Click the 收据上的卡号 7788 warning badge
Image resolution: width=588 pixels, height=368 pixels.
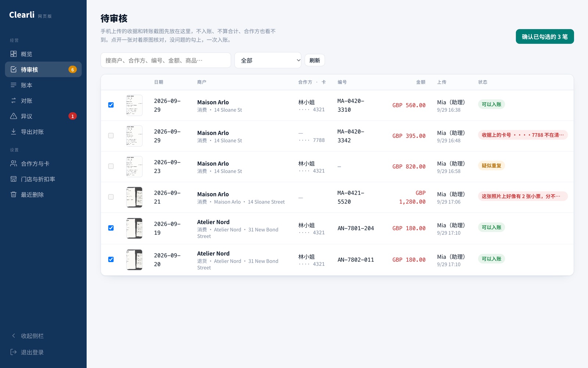(x=523, y=135)
